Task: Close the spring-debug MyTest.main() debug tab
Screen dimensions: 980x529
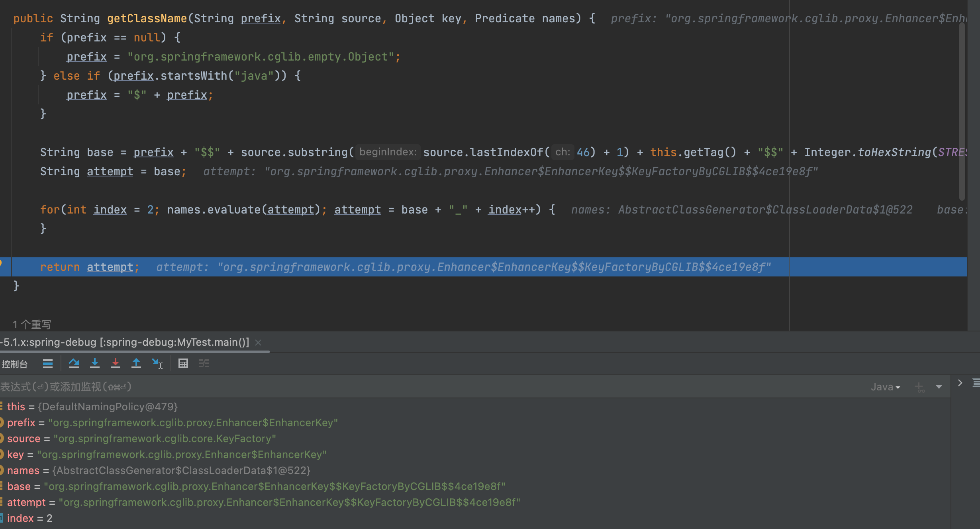Action: [258, 343]
